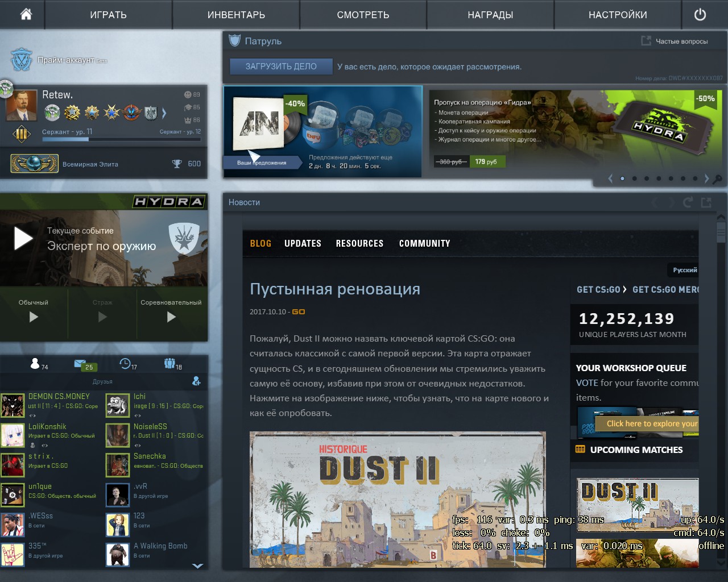The width and height of the screenshot is (728, 582).
Task: Go to the home screen icon
Action: [26, 14]
